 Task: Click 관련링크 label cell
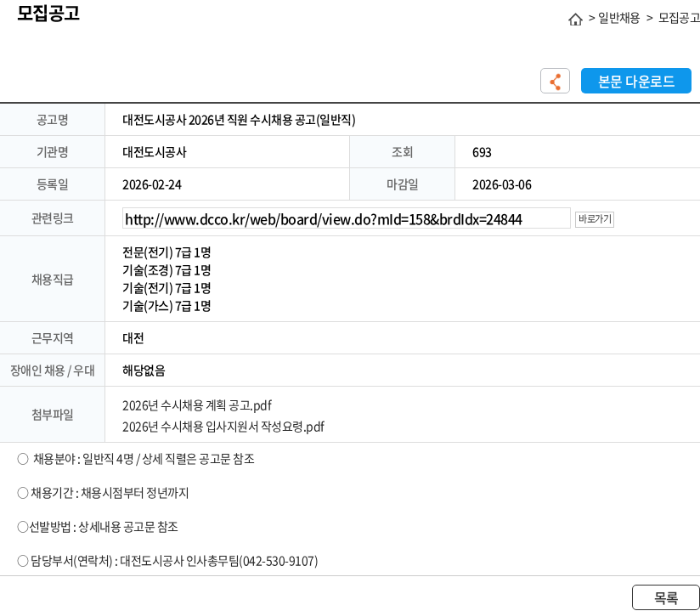[52, 218]
